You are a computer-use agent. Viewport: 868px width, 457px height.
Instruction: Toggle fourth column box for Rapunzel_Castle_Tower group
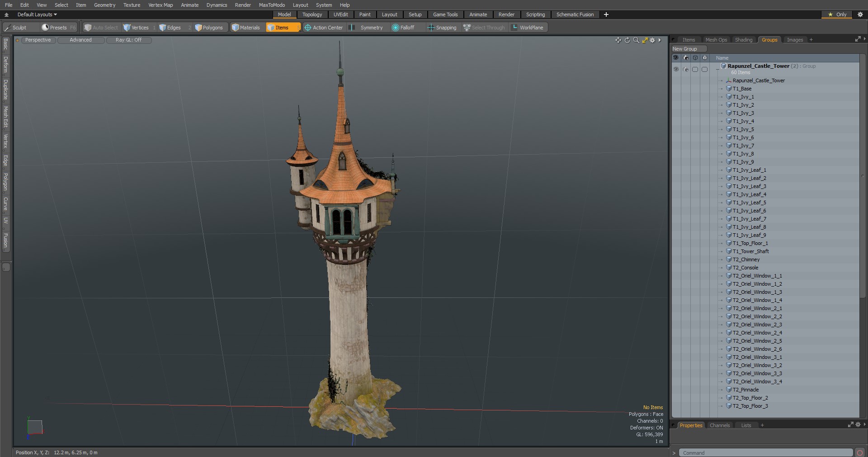(x=705, y=69)
